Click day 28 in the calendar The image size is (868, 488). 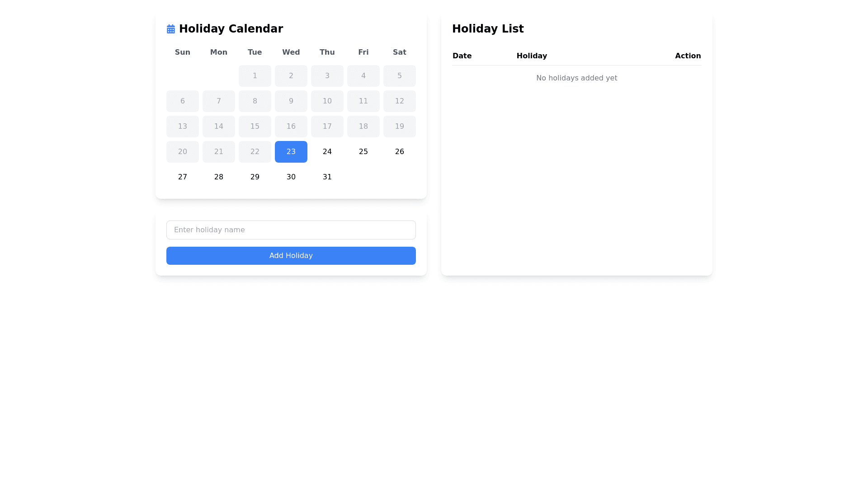(219, 177)
